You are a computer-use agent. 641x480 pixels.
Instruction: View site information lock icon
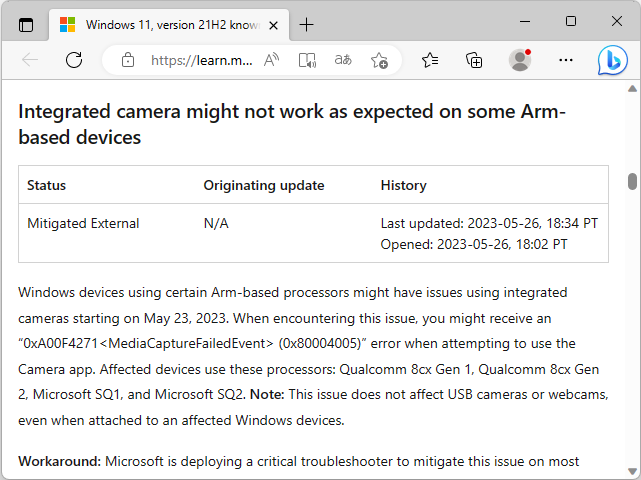127,60
